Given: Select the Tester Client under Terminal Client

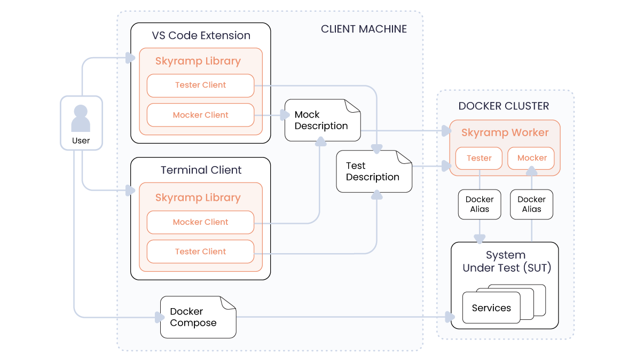Looking at the screenshot, I should point(200,251).
